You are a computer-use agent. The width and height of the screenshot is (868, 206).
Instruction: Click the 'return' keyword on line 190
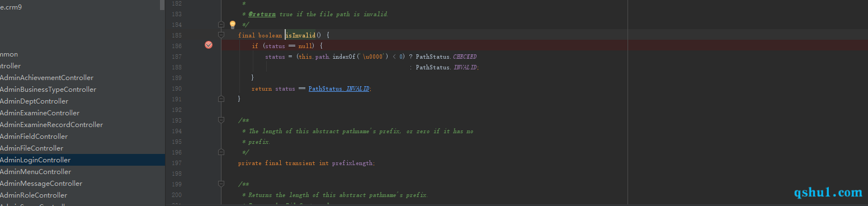pos(262,88)
